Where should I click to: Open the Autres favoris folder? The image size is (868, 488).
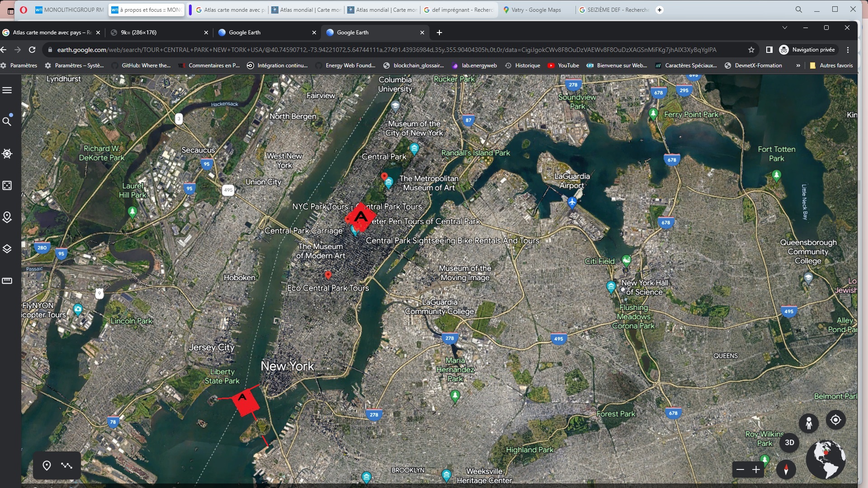pos(831,66)
